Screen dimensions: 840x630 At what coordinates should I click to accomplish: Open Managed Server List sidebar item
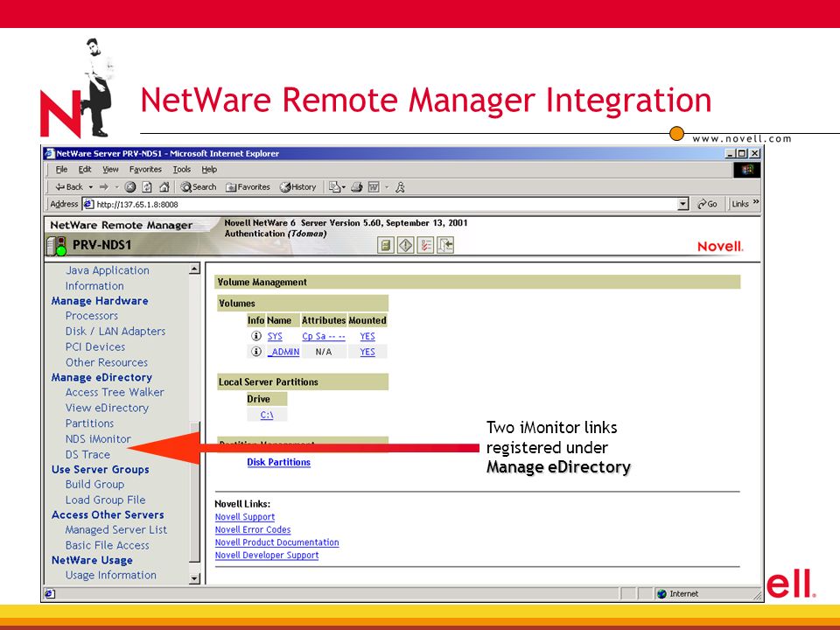116,530
